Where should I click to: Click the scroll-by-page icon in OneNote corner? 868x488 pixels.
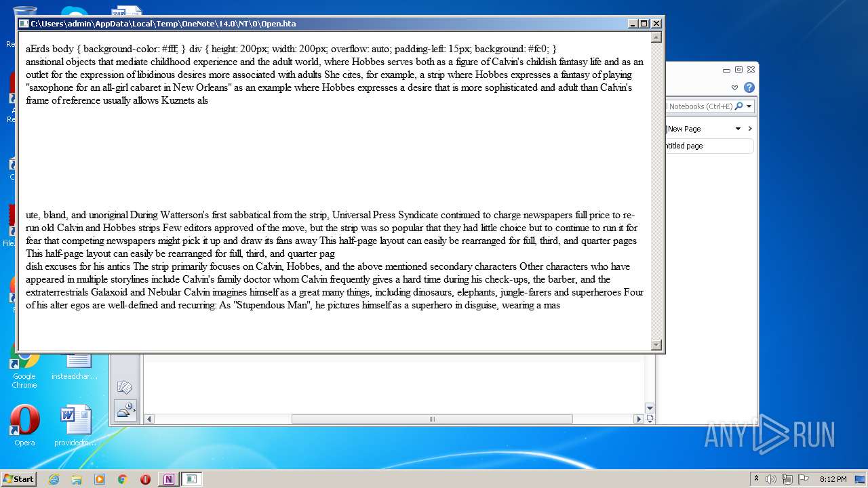tap(650, 419)
